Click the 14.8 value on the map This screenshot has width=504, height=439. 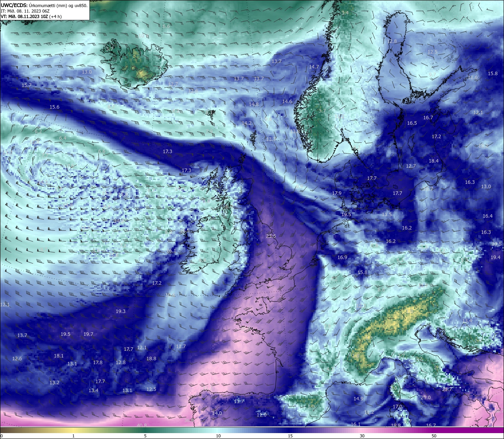point(254,104)
